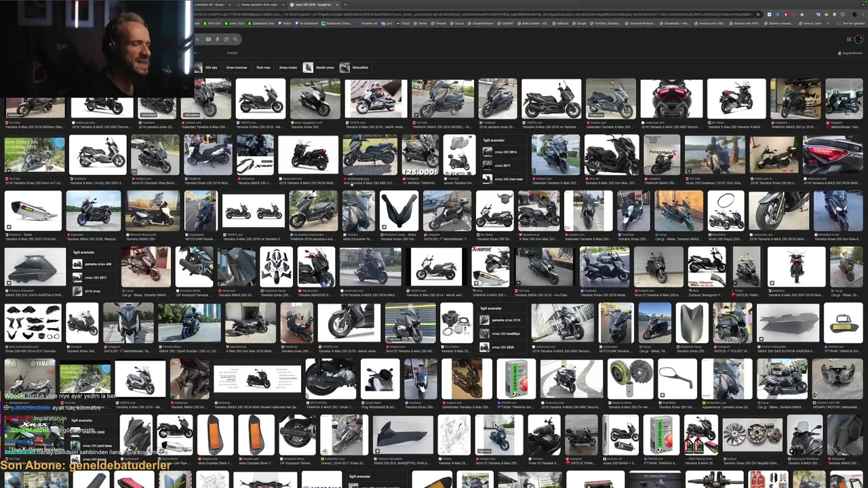This screenshot has width=868, height=488.
Task: Select the 'Xmax motor' filter chip
Action: tap(288, 68)
